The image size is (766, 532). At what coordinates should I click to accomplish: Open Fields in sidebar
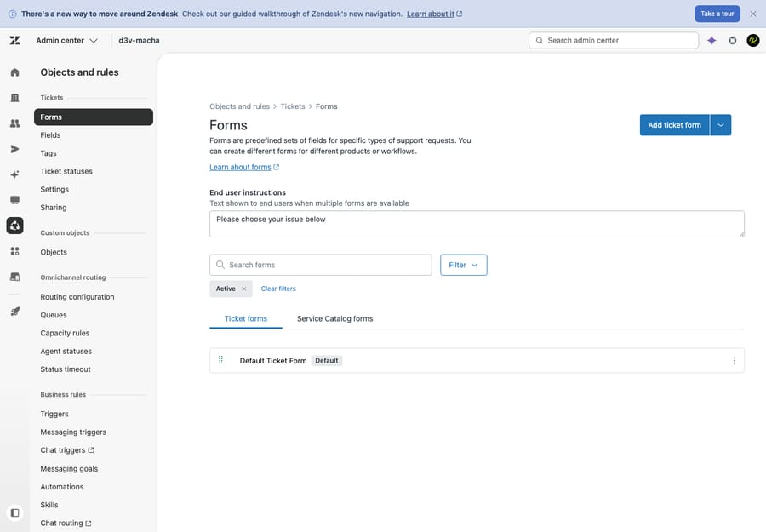[50, 135]
